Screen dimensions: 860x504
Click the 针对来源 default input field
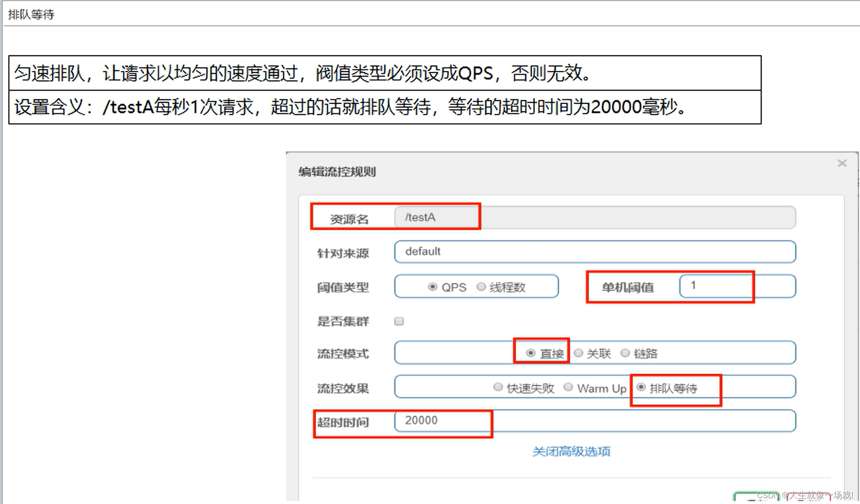[x=594, y=252]
